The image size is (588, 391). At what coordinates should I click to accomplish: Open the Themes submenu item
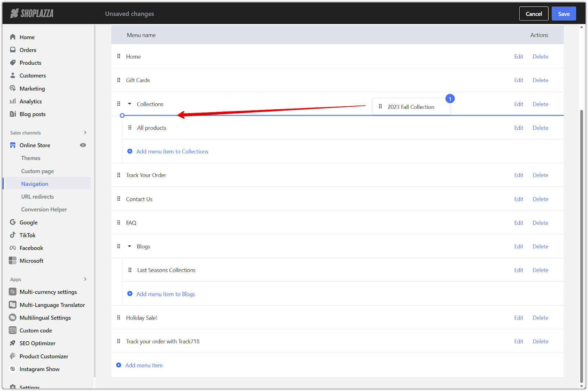31,158
